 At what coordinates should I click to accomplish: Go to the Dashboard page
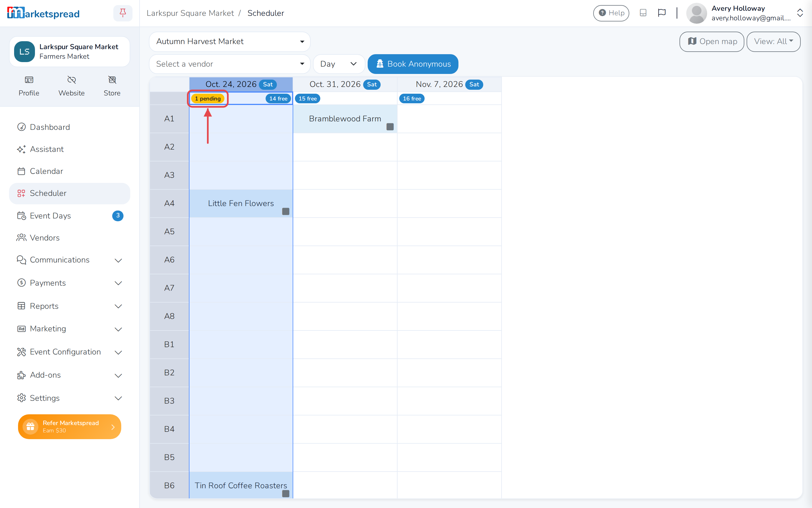tap(69, 127)
